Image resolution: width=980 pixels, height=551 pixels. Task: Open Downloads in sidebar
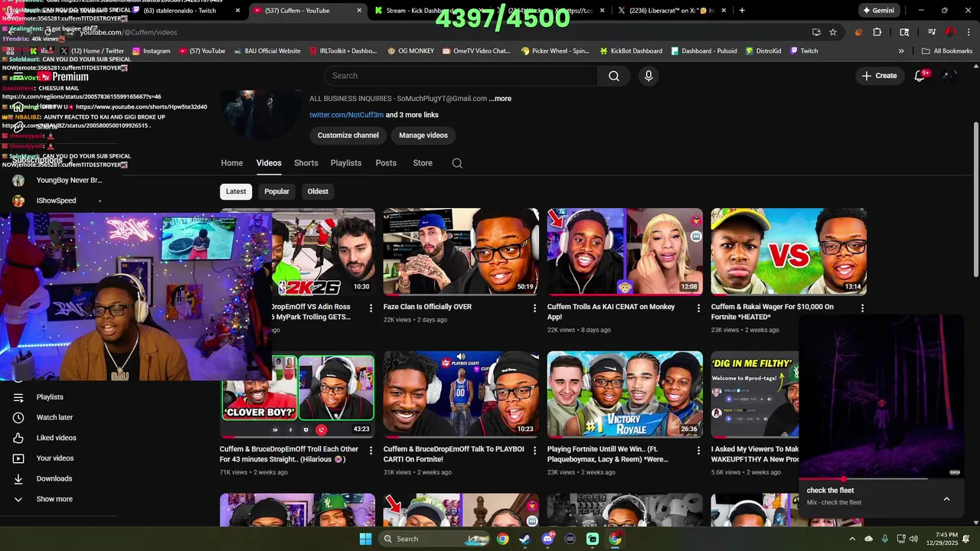point(54,479)
